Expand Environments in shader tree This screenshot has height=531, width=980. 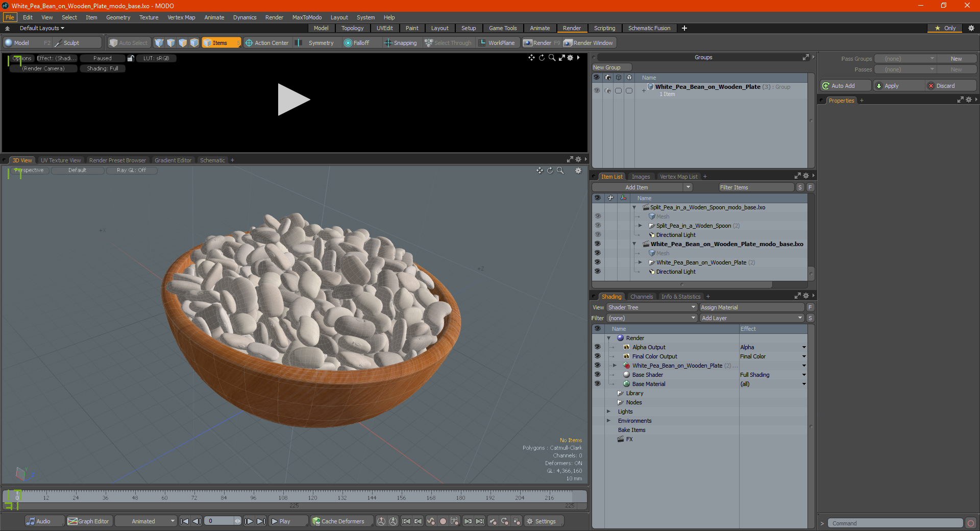tap(608, 421)
